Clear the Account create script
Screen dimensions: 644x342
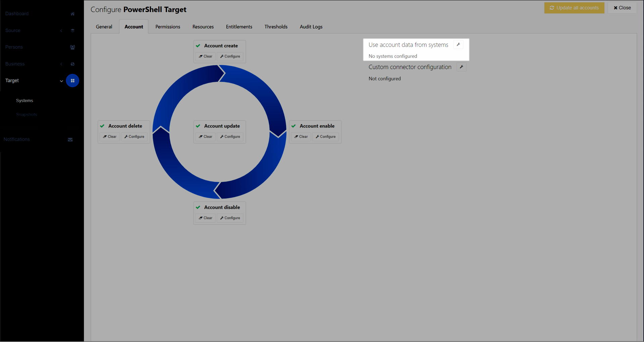206,56
